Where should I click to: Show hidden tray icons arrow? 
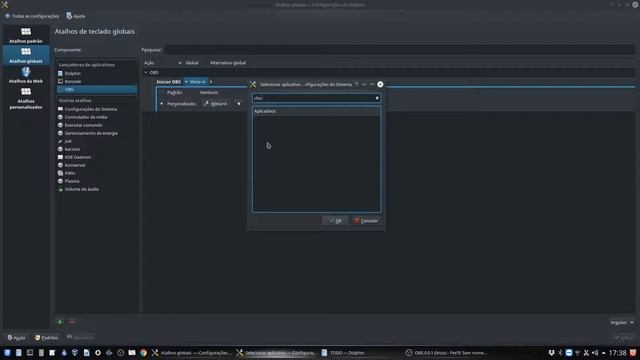click(604, 353)
